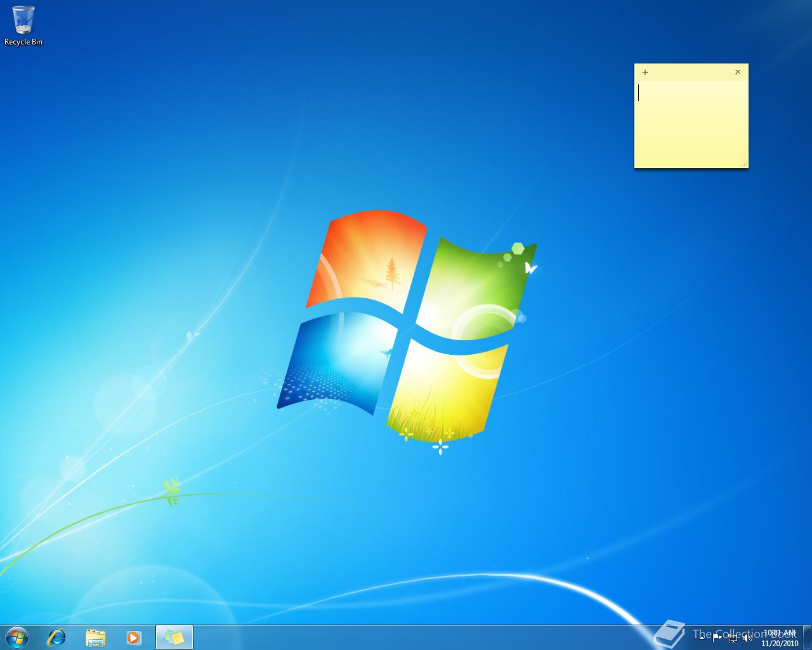Launch Windows Media Player from the taskbar

(134, 637)
